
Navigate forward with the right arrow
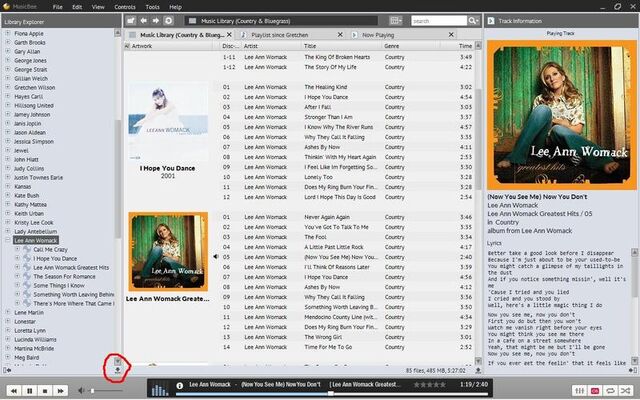tap(156, 21)
